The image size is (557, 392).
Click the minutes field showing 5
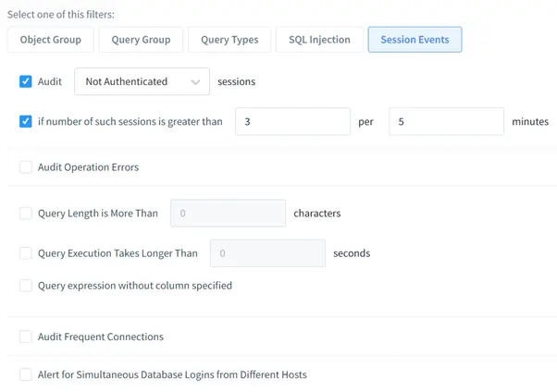[446, 121]
